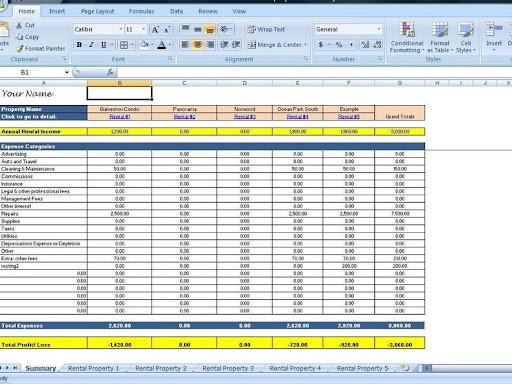The width and height of the screenshot is (512, 384).
Task: Open the Font dialog launcher
Action: 170,59
